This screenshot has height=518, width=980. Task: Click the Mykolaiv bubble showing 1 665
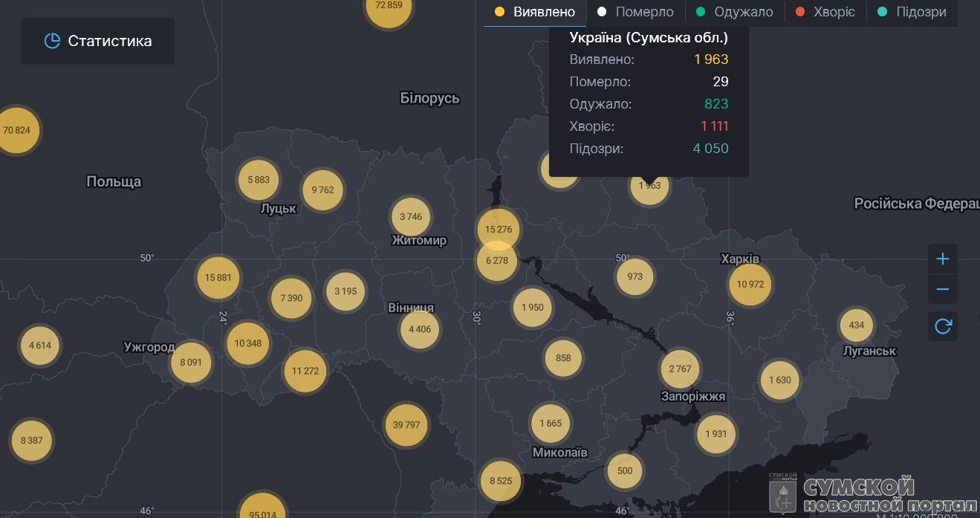pyautogui.click(x=551, y=424)
